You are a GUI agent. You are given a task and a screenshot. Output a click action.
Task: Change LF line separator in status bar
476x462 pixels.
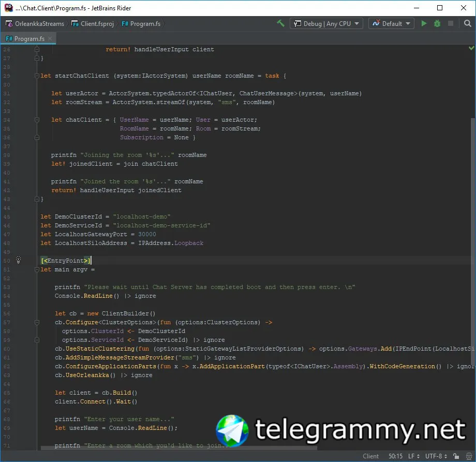click(413, 456)
